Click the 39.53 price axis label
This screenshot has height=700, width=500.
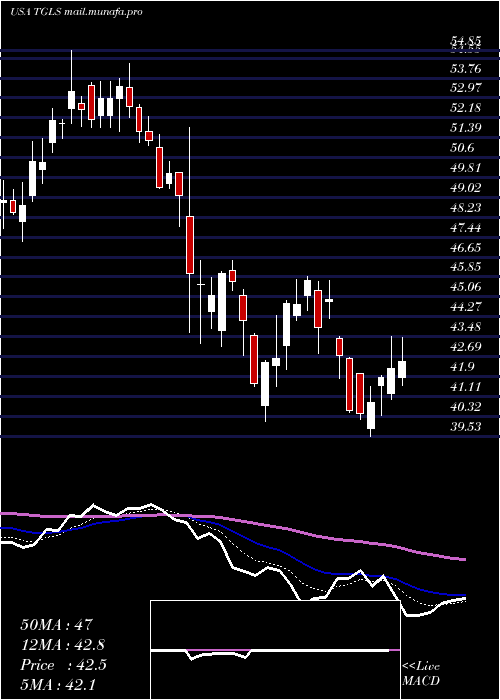click(466, 427)
